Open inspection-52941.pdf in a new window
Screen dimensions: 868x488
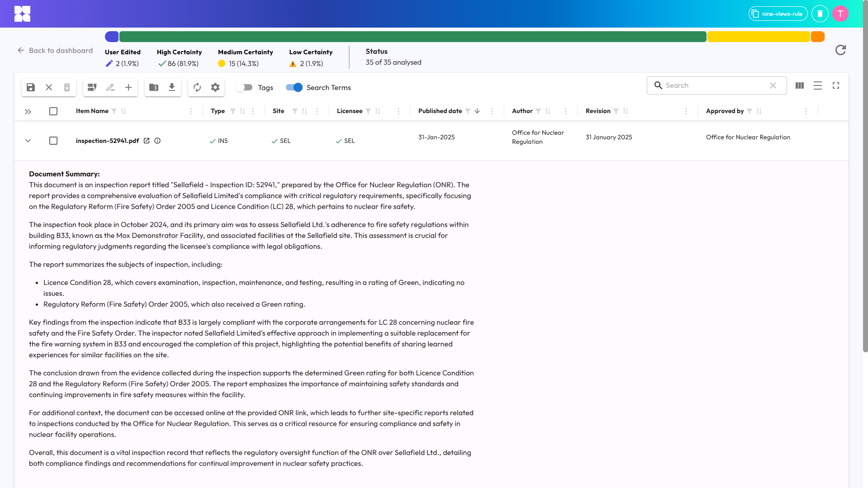click(x=147, y=141)
